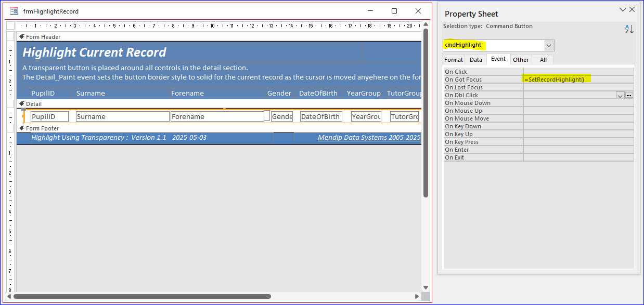Switch to the Data tab
644x305 pixels.
coord(476,60)
